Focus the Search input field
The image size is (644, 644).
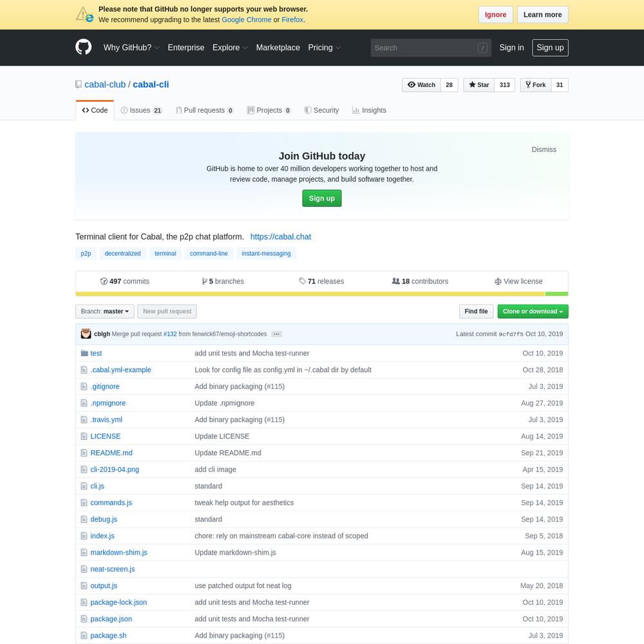tap(431, 48)
